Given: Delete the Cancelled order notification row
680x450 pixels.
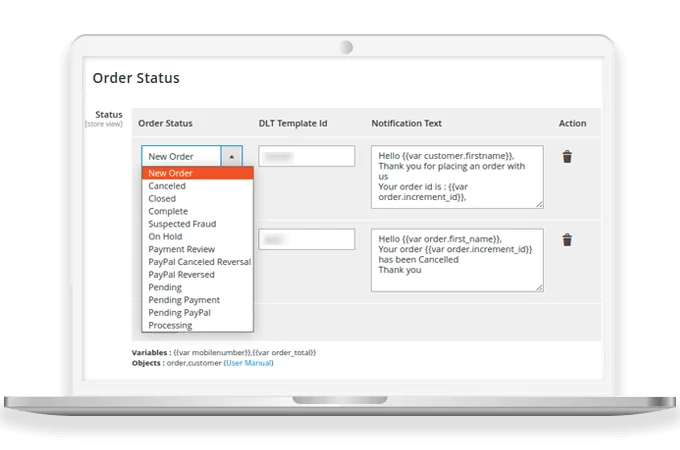Looking at the screenshot, I should pyautogui.click(x=567, y=240).
